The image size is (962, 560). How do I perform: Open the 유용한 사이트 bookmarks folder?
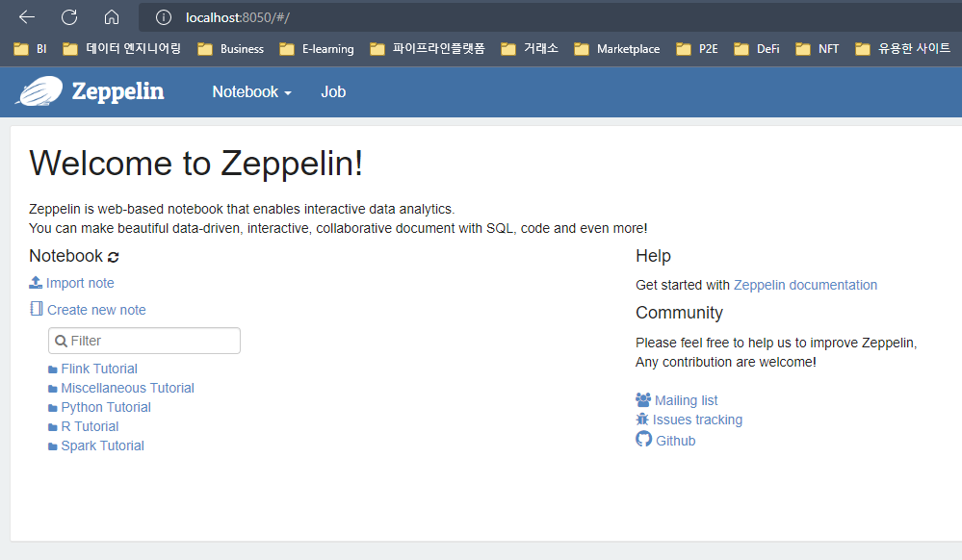point(903,48)
